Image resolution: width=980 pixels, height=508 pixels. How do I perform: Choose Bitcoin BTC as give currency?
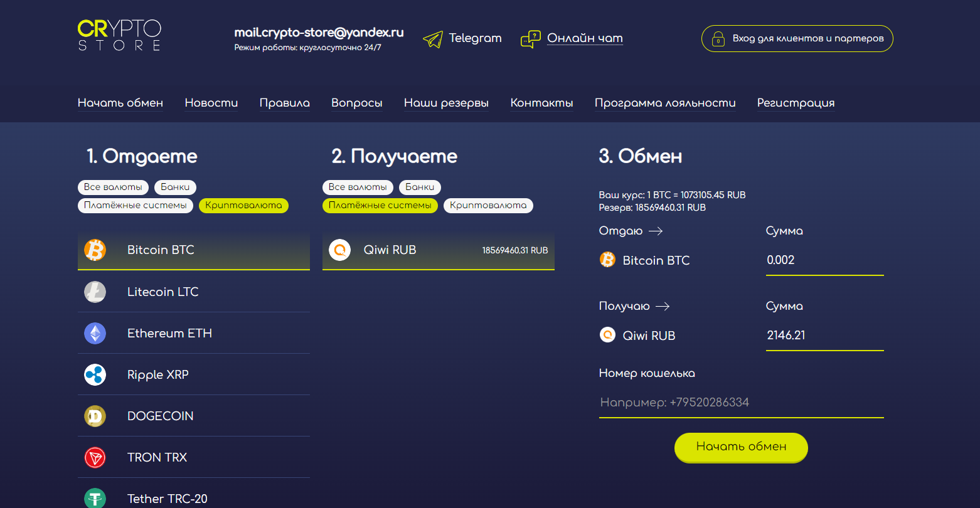[x=194, y=250]
